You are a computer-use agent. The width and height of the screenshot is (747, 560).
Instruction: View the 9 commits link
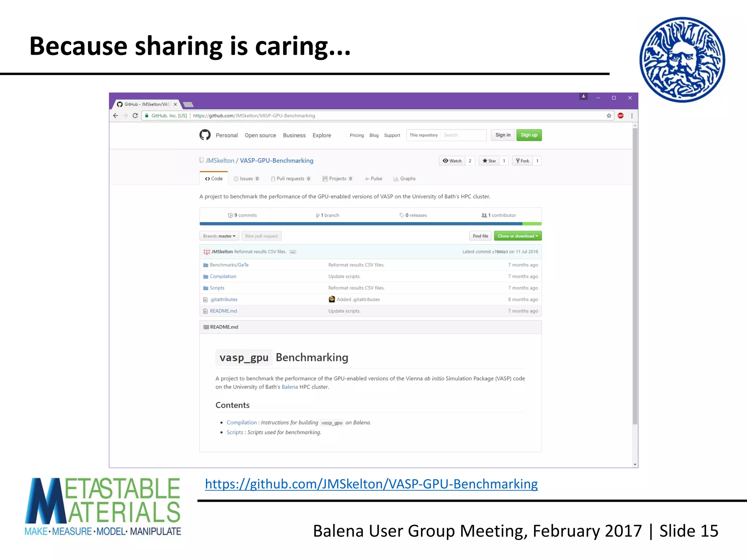(242, 215)
